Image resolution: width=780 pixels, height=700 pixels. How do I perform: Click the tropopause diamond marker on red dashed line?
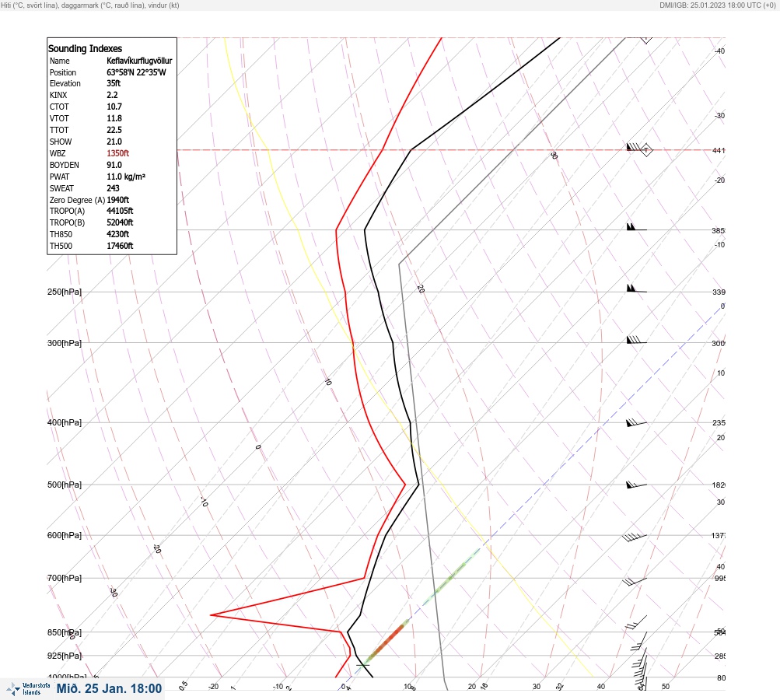tap(645, 149)
